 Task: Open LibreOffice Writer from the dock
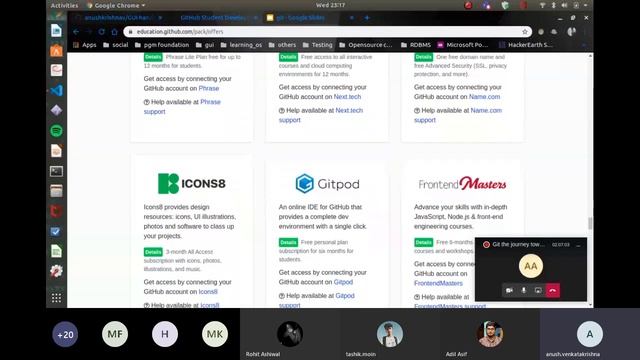click(56, 31)
